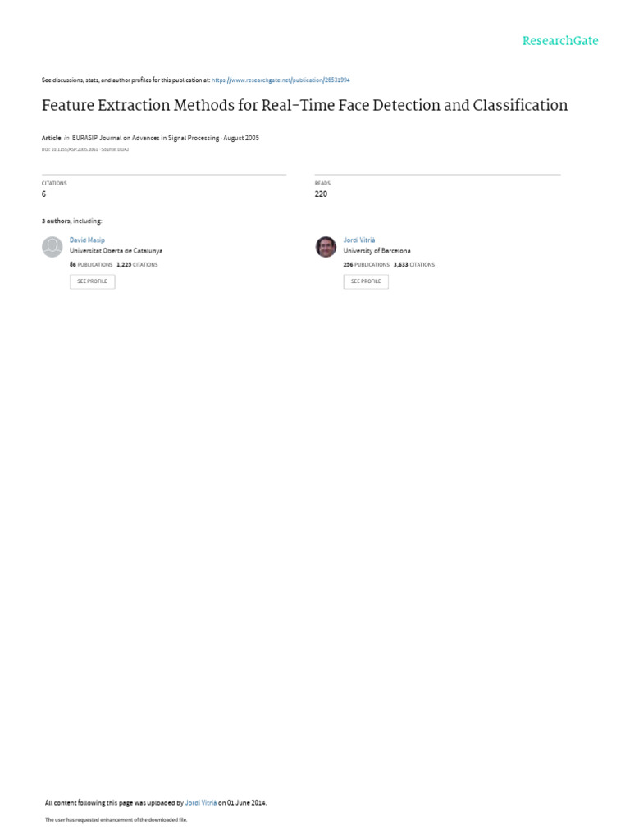630x840 pixels.
Task: Click the ResearchGate logo
Action: pos(560,41)
